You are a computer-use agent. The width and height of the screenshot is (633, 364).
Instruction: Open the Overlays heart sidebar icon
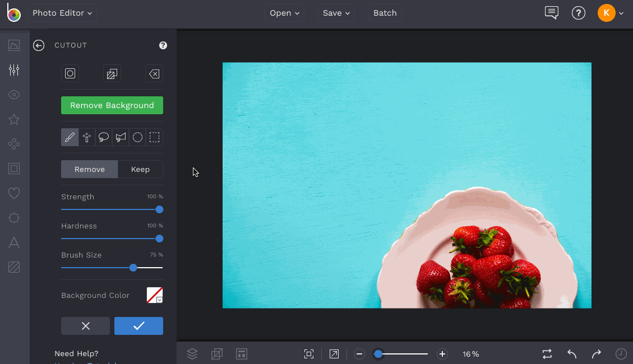14,193
